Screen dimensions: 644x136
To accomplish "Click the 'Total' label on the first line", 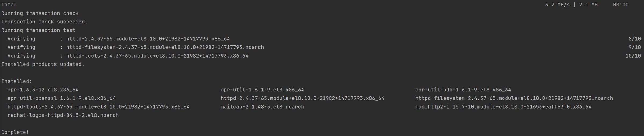I will coord(9,5).
